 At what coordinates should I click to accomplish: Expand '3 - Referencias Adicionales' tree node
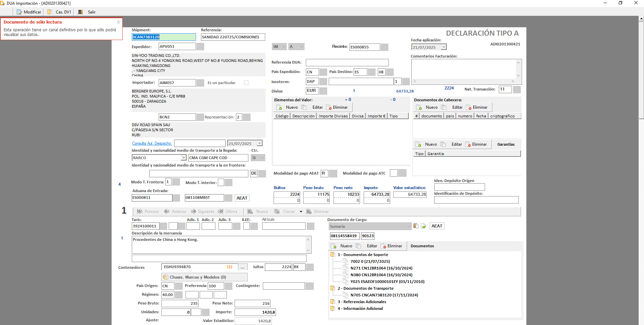(333, 302)
